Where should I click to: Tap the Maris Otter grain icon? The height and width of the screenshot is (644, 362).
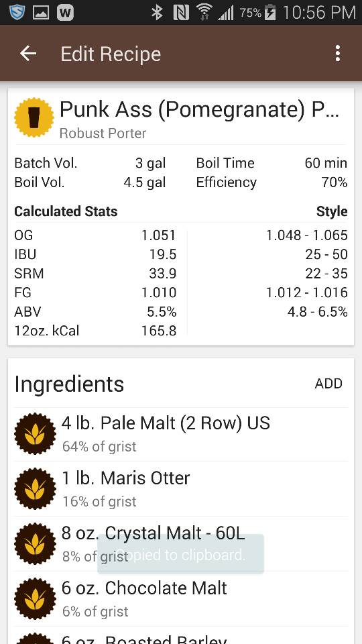(x=35, y=489)
